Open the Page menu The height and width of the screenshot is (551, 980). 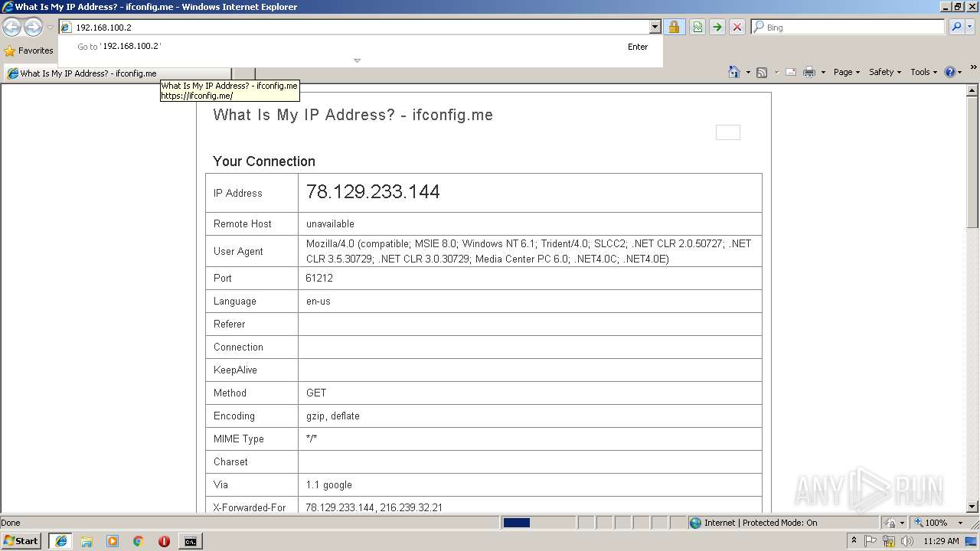pos(846,72)
